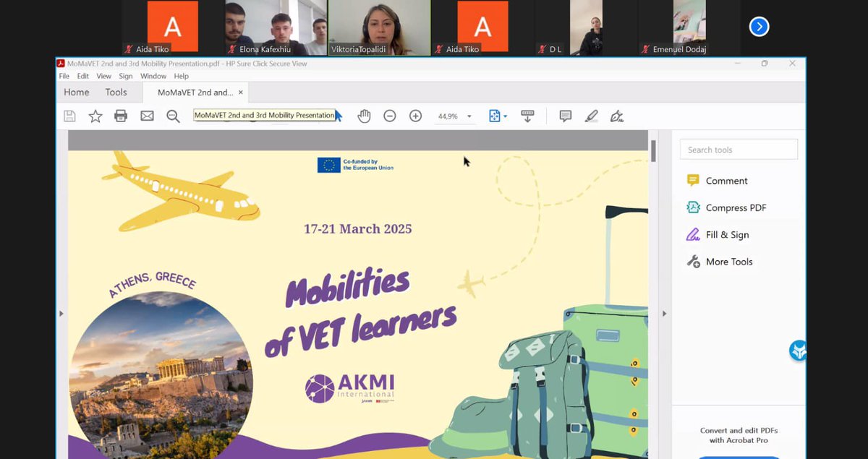Close the MoMaVET document tab
Image resolution: width=868 pixels, height=459 pixels.
tap(241, 93)
